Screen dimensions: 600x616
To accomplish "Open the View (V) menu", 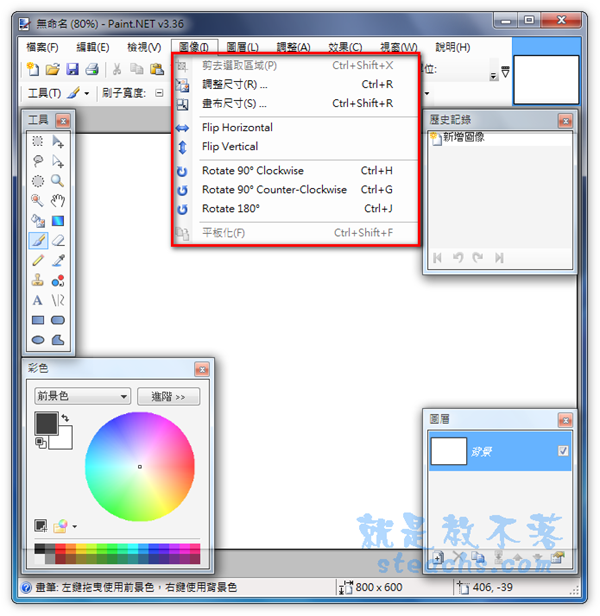I will [144, 48].
